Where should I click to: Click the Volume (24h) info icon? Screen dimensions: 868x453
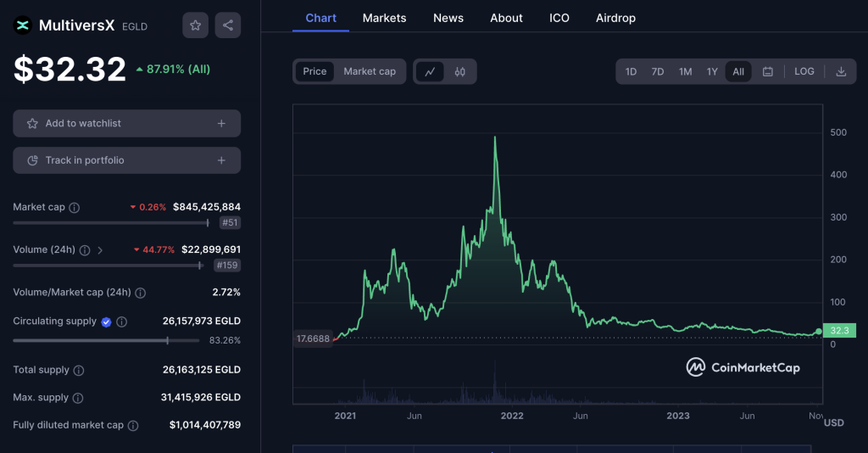(85, 250)
